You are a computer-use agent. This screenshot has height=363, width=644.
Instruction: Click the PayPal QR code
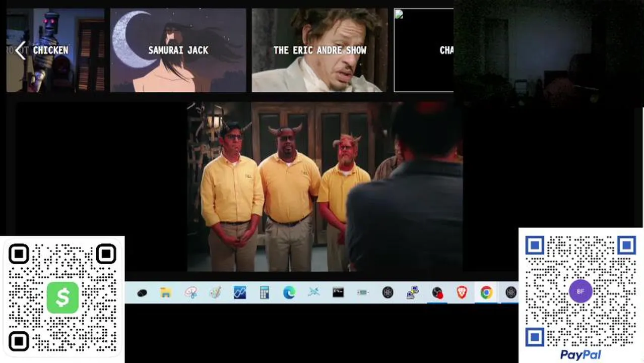[x=581, y=291]
